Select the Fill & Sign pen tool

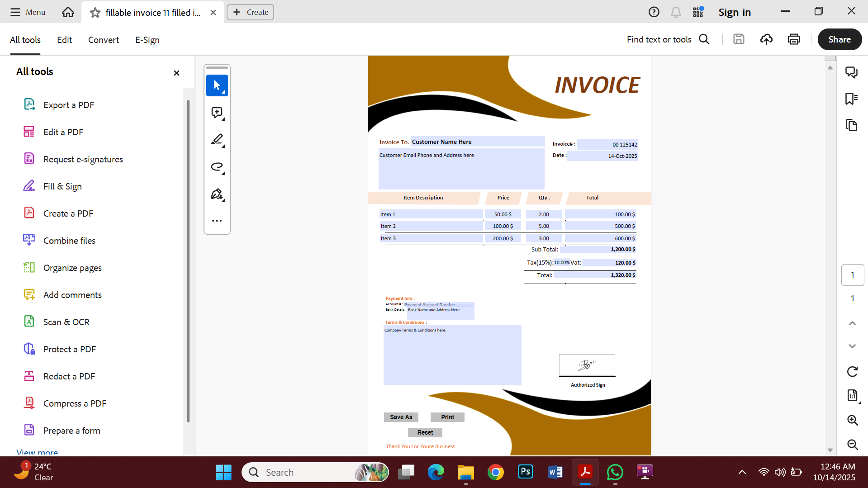pos(217,194)
